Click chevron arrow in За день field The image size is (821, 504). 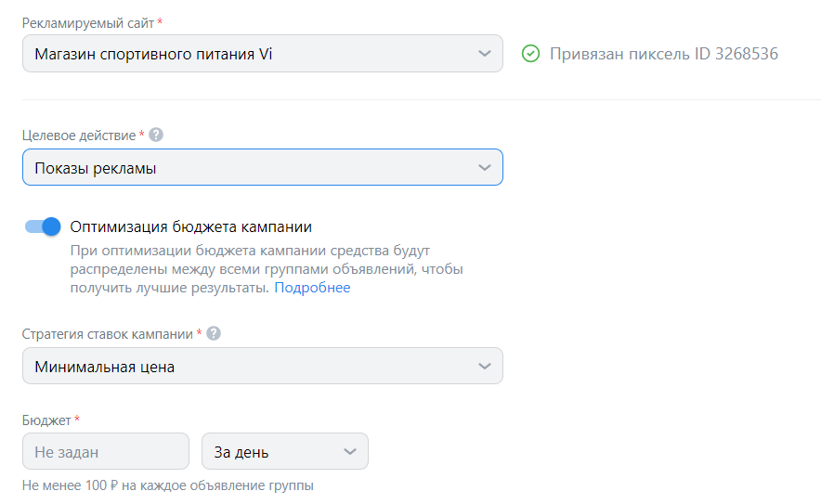click(349, 452)
